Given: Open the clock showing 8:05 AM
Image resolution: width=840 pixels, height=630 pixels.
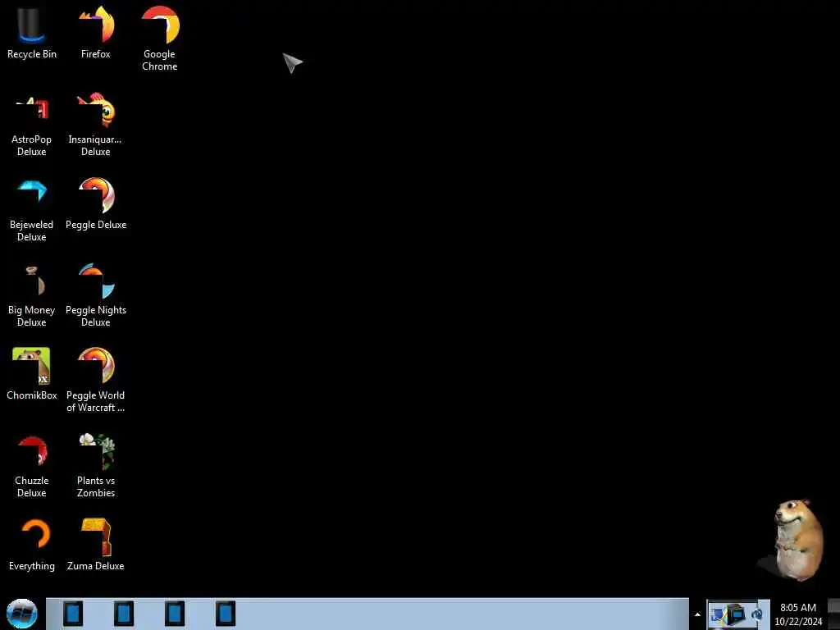Looking at the screenshot, I should [x=798, y=614].
